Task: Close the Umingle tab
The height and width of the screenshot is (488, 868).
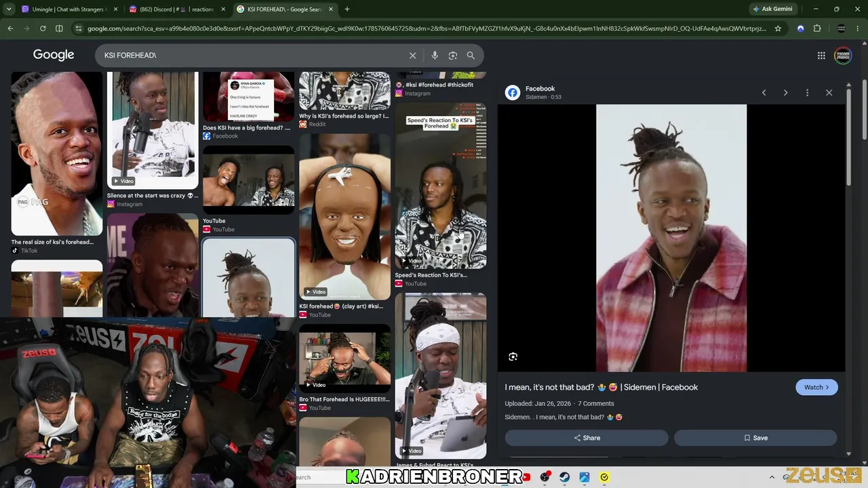Action: pos(115,9)
